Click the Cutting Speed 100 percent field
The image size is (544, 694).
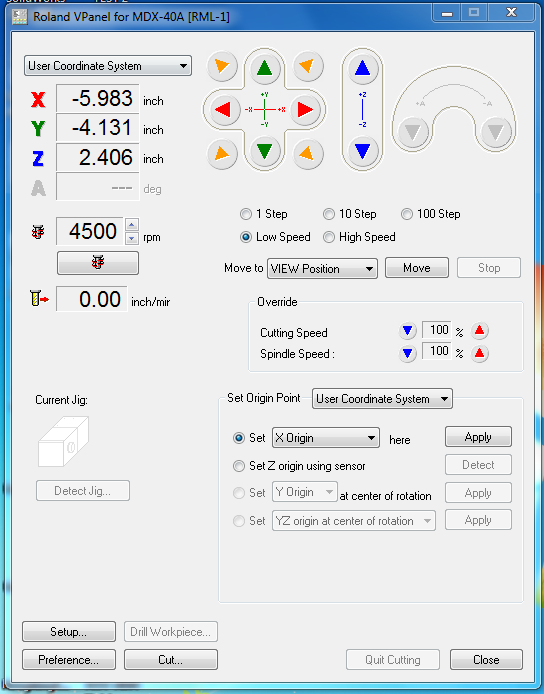[x=436, y=330]
